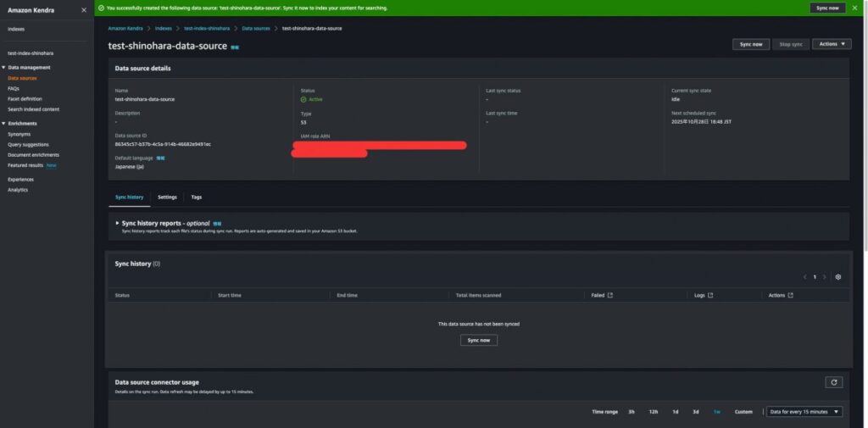
Task: Open the Data for every 15 minutes dropdown
Action: pyautogui.click(x=804, y=412)
